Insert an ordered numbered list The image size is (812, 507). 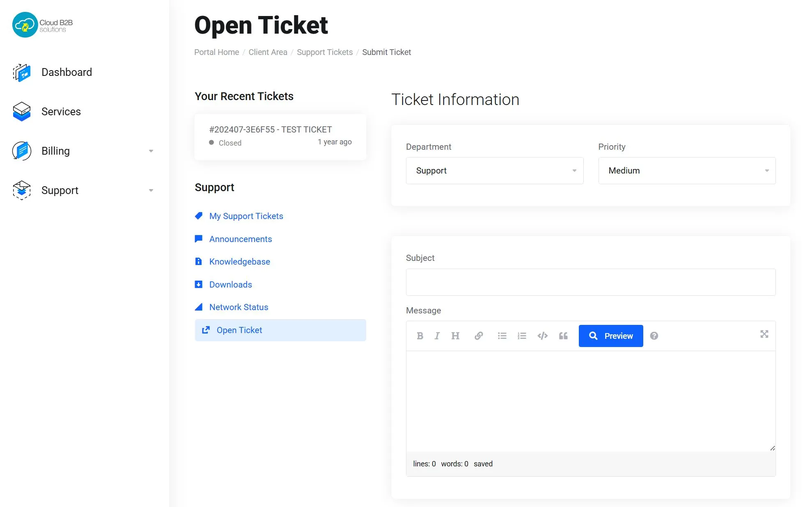click(x=522, y=336)
